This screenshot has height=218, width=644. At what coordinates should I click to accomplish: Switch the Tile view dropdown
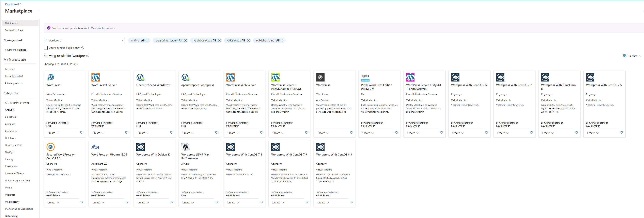(x=632, y=56)
